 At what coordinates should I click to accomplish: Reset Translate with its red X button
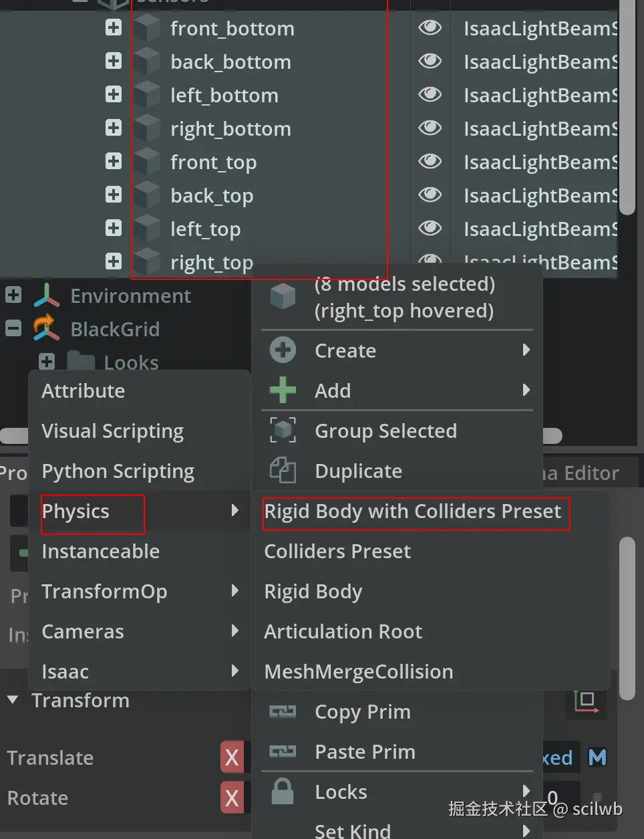[232, 757]
